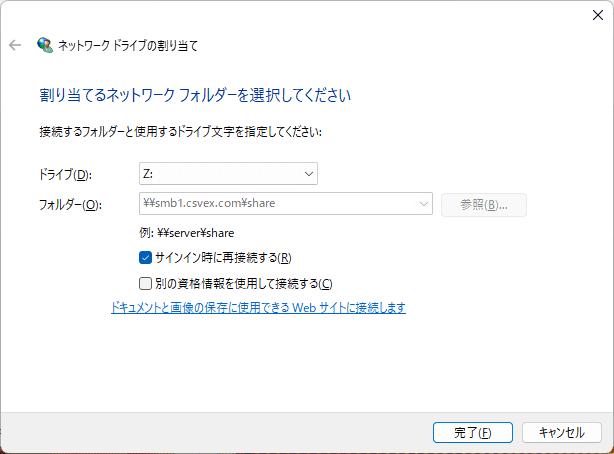Click the back arrow icon
The height and width of the screenshot is (454, 614).
pos(15,45)
